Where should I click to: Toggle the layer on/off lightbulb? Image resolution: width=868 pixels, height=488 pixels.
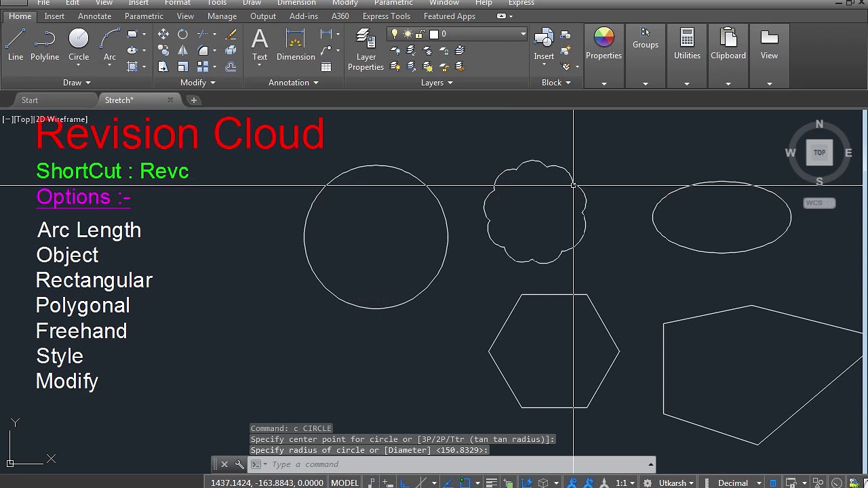(x=395, y=34)
